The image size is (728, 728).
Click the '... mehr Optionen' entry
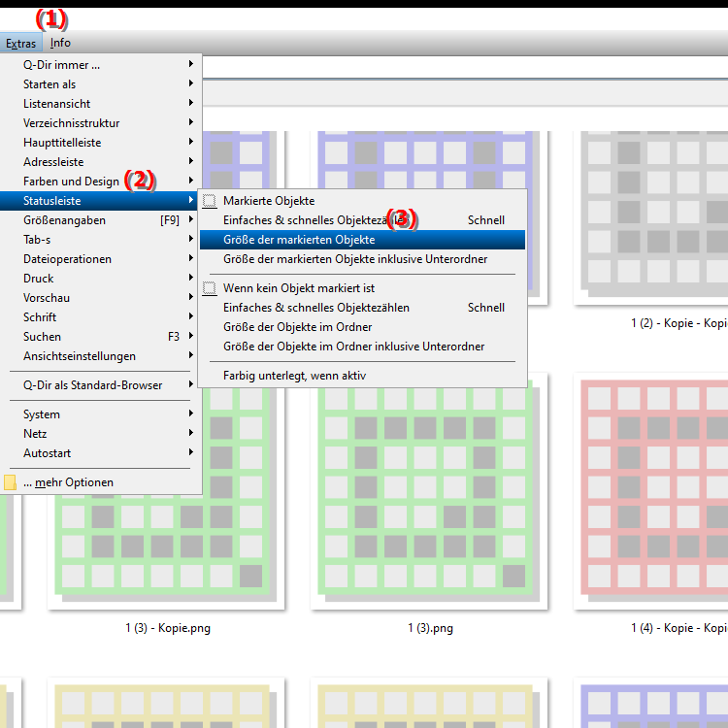[101, 482]
